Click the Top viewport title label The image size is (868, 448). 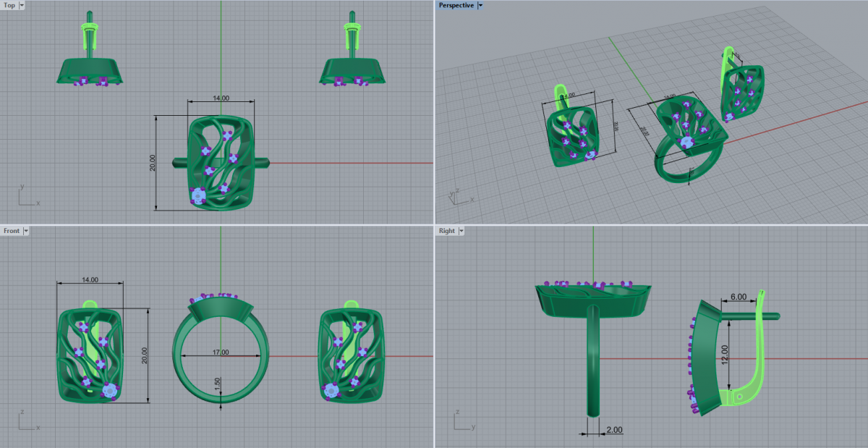[x=9, y=5]
